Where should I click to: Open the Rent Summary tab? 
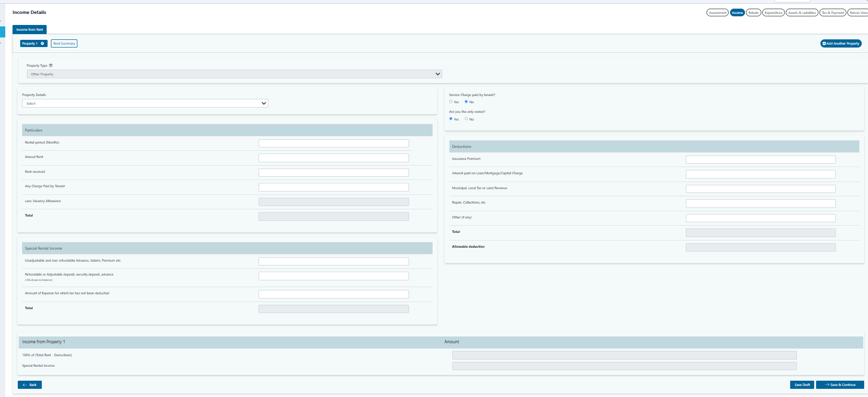(x=64, y=44)
